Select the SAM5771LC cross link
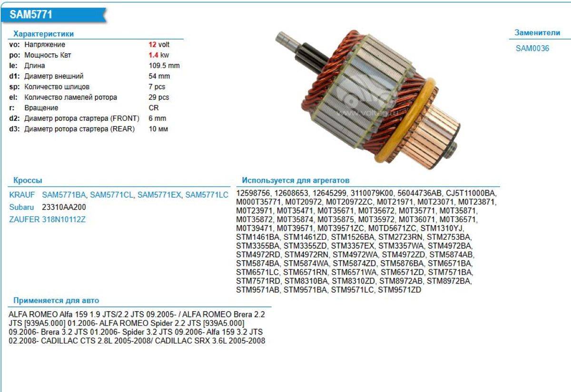The height and width of the screenshot is (392, 571). pyautogui.click(x=207, y=195)
